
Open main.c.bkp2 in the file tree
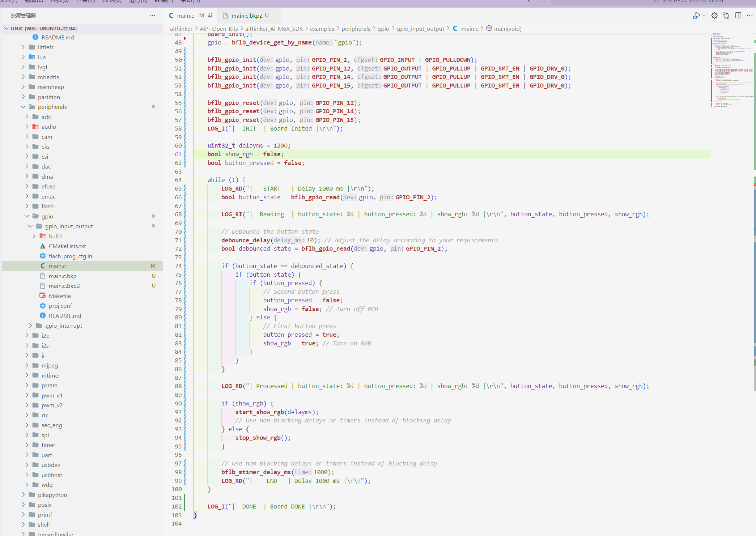(82, 286)
